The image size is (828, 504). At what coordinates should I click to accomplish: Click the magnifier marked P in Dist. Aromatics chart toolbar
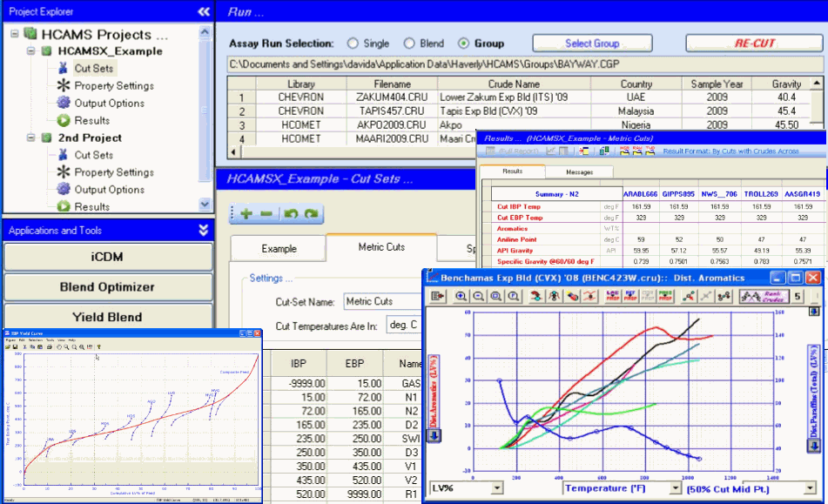514,296
